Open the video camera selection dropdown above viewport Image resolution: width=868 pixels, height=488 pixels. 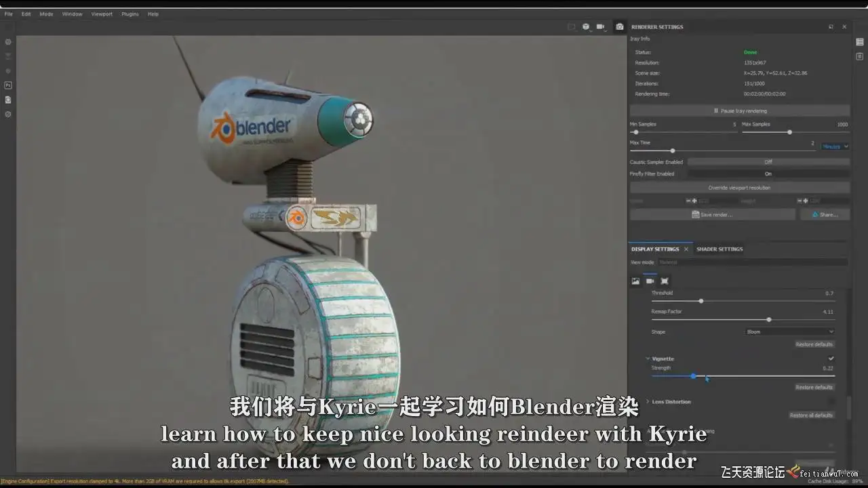602,27
